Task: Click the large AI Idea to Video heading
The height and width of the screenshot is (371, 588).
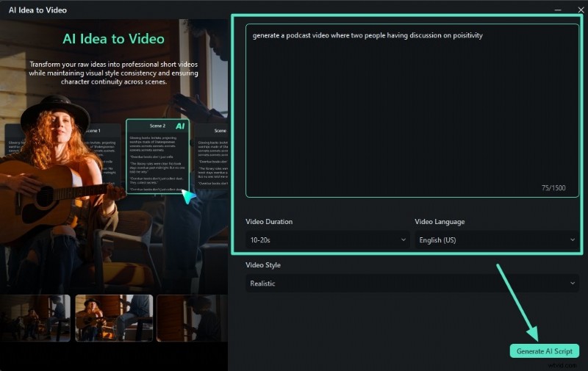Action: tap(113, 39)
